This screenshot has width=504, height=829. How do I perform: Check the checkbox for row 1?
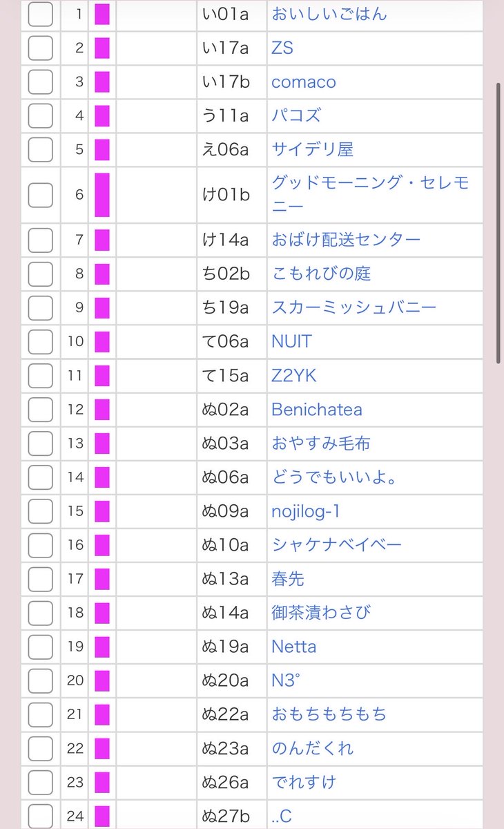40,14
